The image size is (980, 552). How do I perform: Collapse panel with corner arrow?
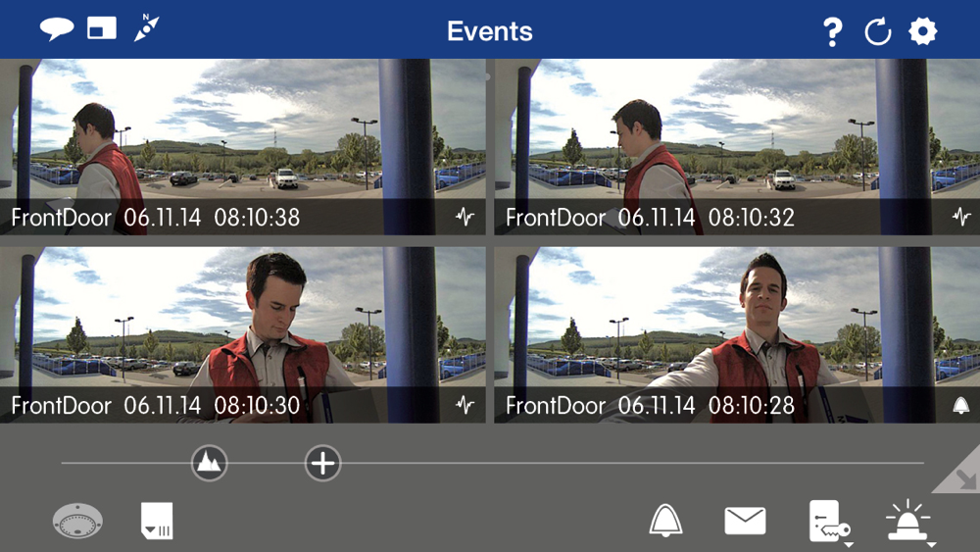pyautogui.click(x=962, y=476)
